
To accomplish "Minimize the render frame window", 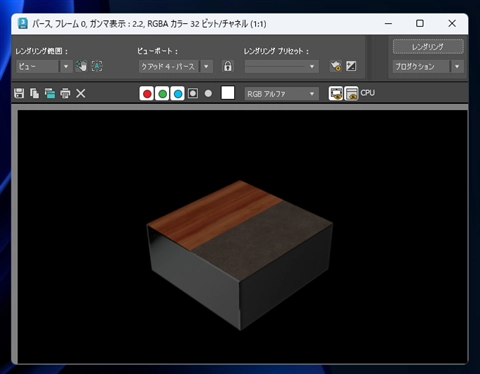I will coord(388,23).
